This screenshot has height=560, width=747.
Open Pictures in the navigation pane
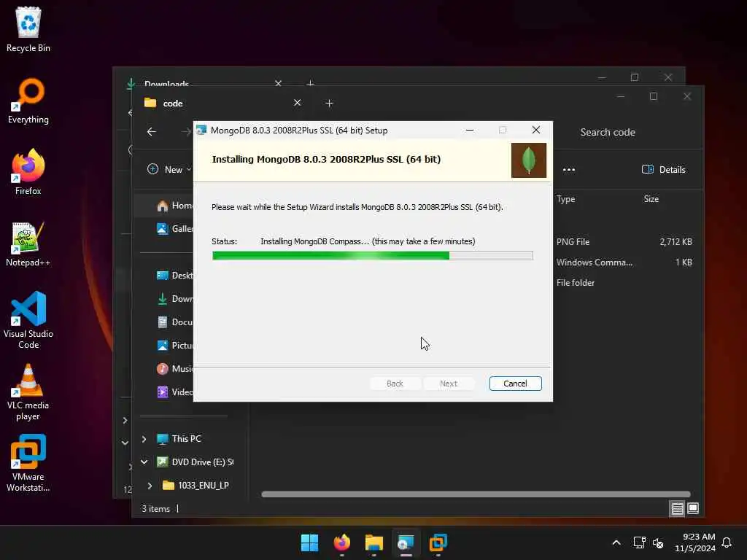click(x=175, y=346)
